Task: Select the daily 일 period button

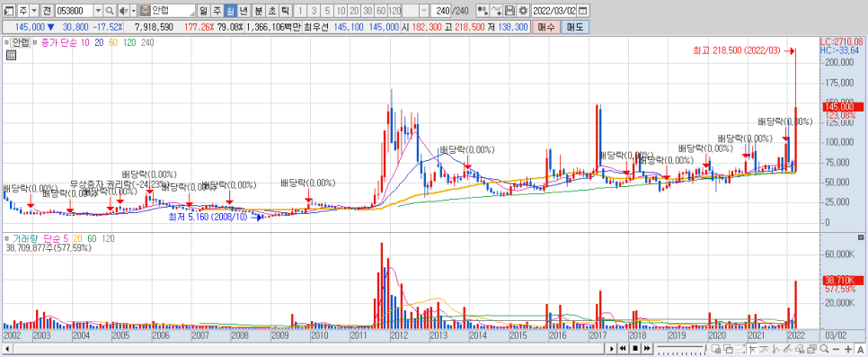Action: [203, 11]
